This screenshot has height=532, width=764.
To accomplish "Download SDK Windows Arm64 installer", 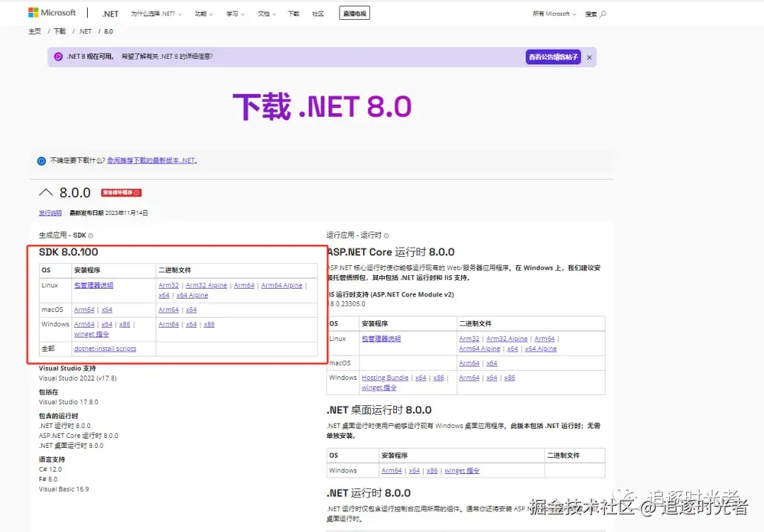I will tap(84, 324).
